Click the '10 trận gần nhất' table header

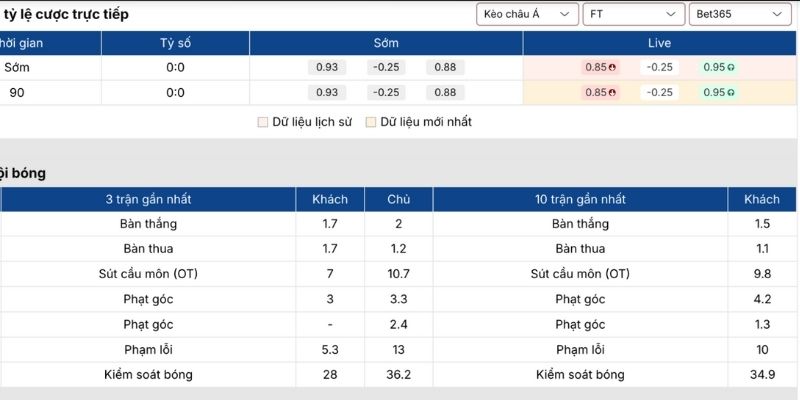(580, 199)
